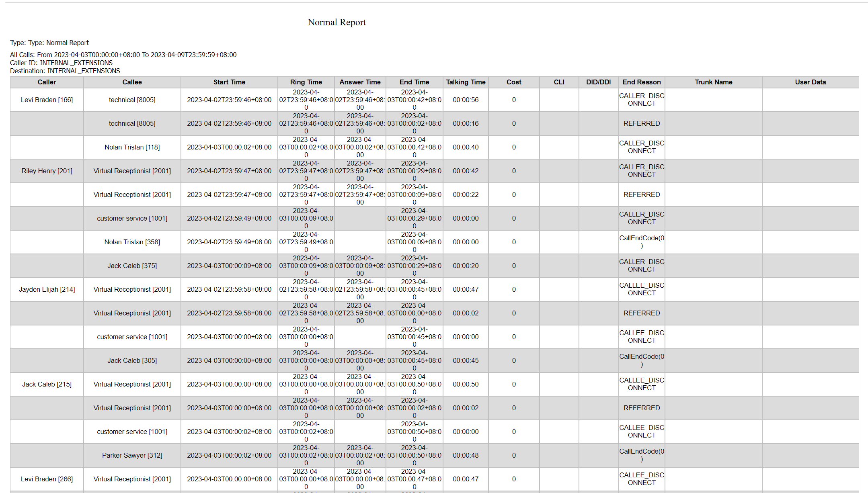Click the End Reason column header

pyautogui.click(x=642, y=82)
